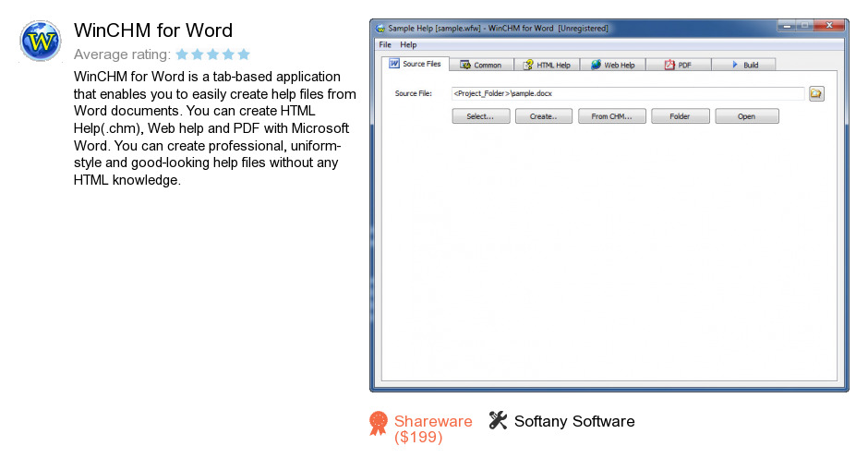Open the PDF tab
Image resolution: width=868 pixels, height=470 pixels.
pyautogui.click(x=678, y=65)
